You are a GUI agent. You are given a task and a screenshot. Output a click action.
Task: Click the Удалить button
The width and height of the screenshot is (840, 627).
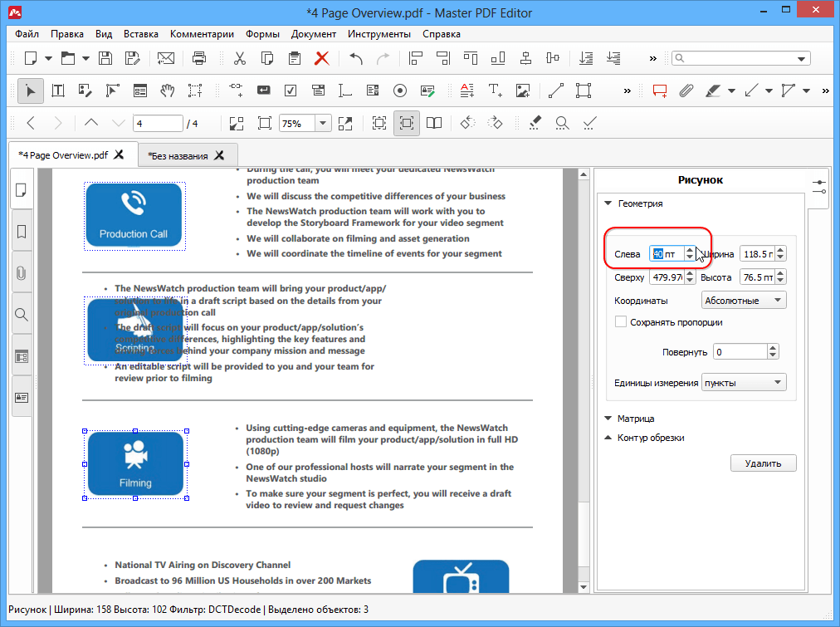click(x=763, y=463)
